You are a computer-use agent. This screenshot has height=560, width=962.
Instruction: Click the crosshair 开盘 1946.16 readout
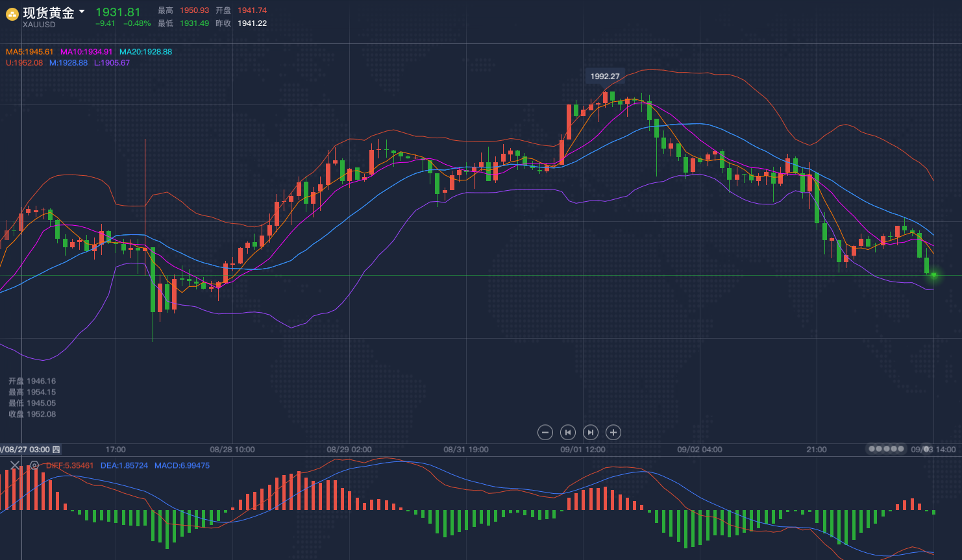tap(32, 381)
